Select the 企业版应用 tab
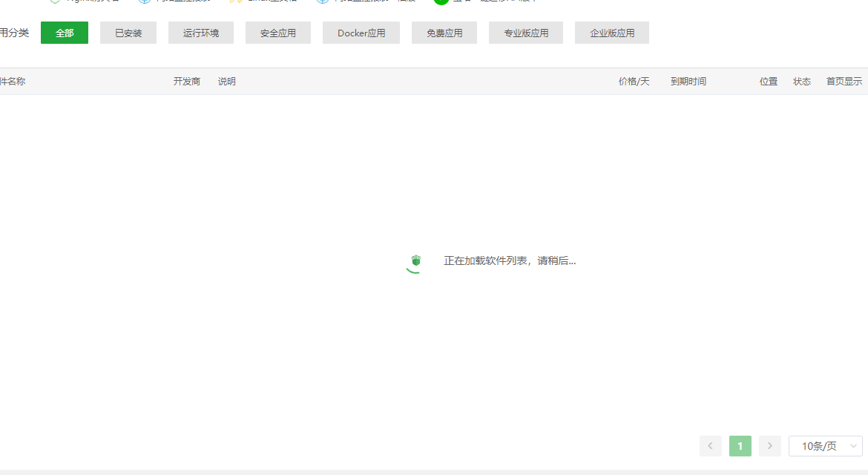The height and width of the screenshot is (475, 868). coord(612,33)
